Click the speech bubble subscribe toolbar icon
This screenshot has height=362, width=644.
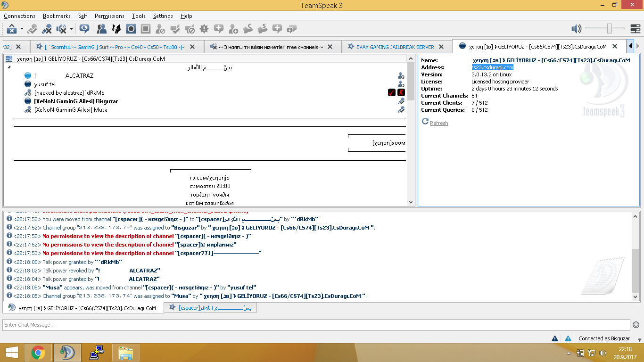coord(84,29)
